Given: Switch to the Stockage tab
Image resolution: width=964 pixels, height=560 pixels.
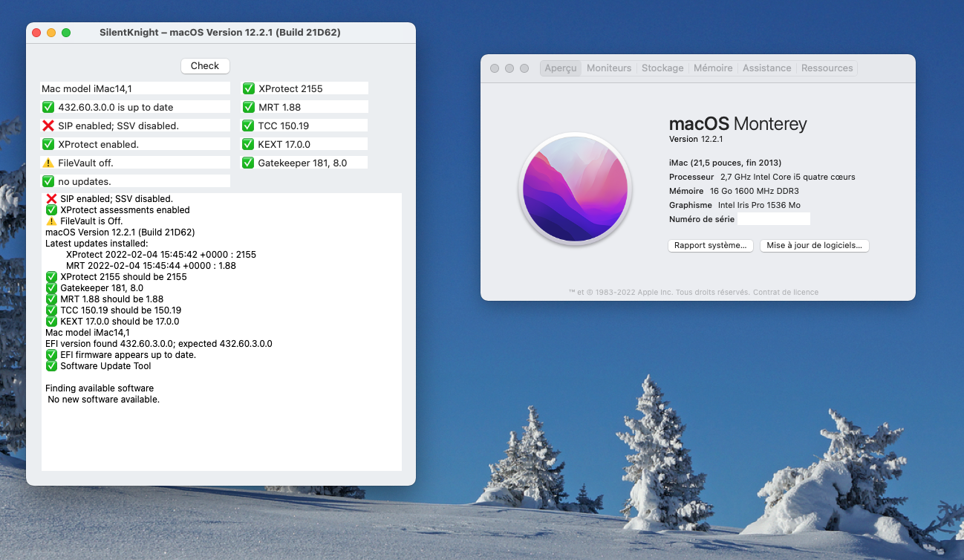Looking at the screenshot, I should [662, 68].
